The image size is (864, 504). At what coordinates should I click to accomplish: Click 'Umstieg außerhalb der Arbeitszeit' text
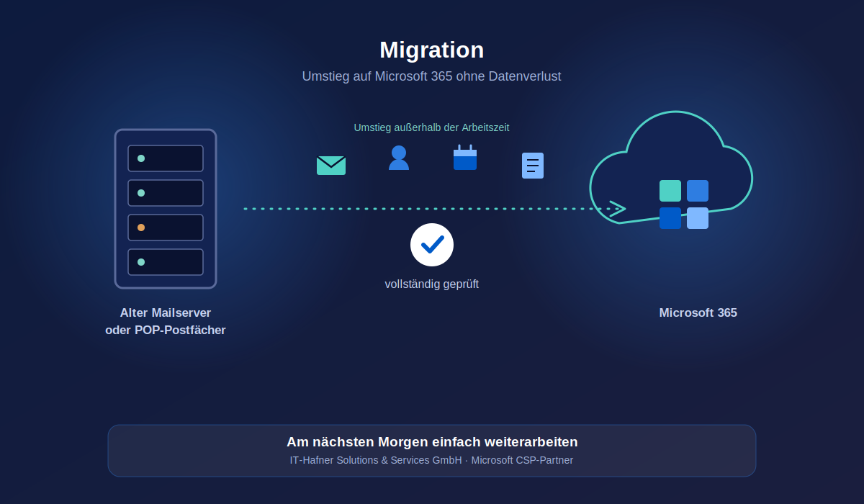pos(432,127)
